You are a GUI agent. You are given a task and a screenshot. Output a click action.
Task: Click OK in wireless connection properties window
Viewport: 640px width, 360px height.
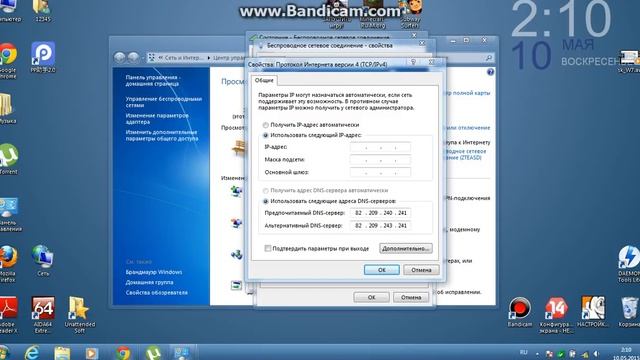click(371, 297)
